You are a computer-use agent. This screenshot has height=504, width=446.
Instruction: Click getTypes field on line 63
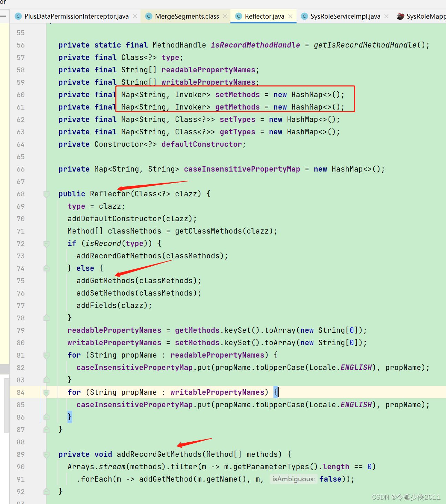coord(238,132)
